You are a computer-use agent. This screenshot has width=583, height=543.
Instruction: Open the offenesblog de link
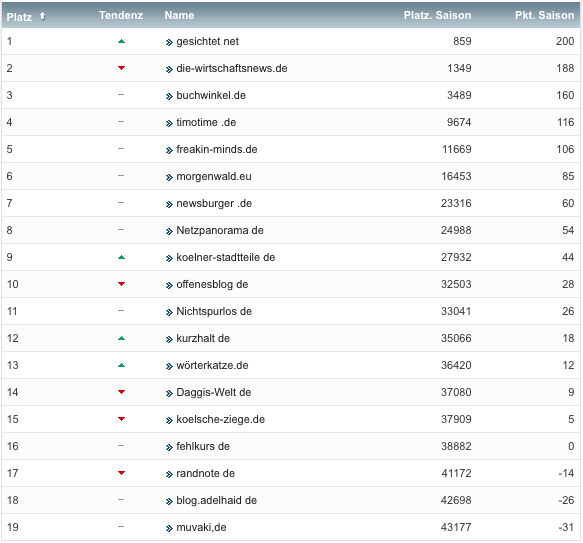[212, 285]
